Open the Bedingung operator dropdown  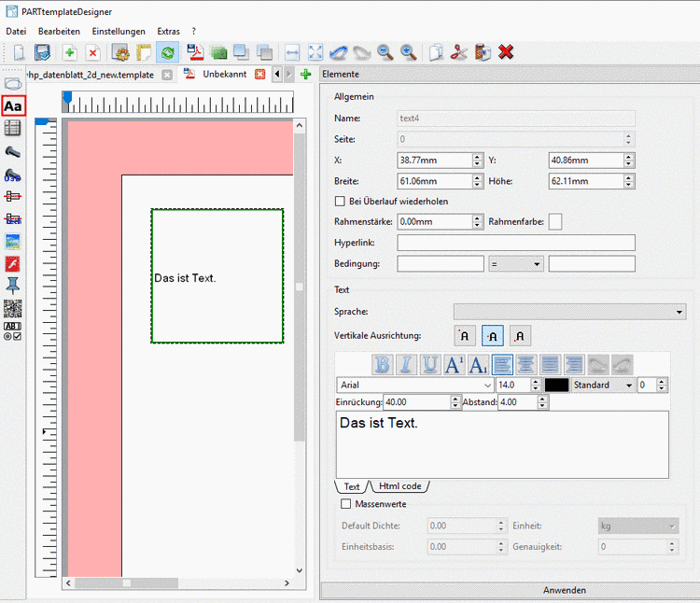(516, 264)
